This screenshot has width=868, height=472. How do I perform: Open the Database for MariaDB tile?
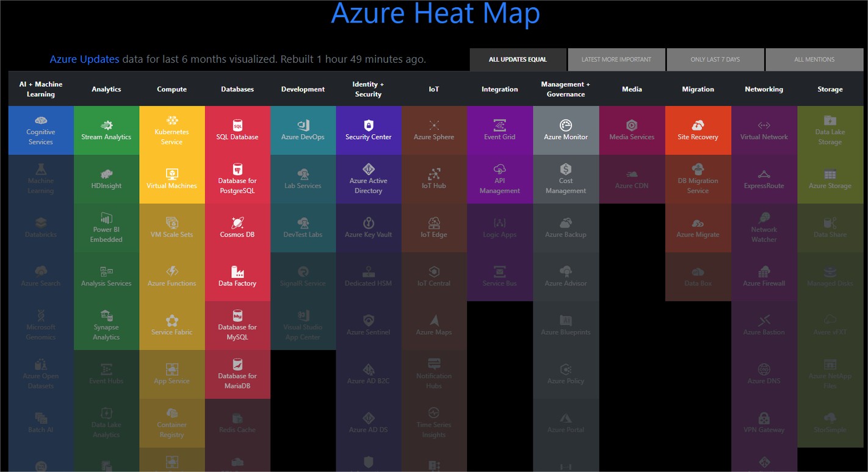click(237, 374)
